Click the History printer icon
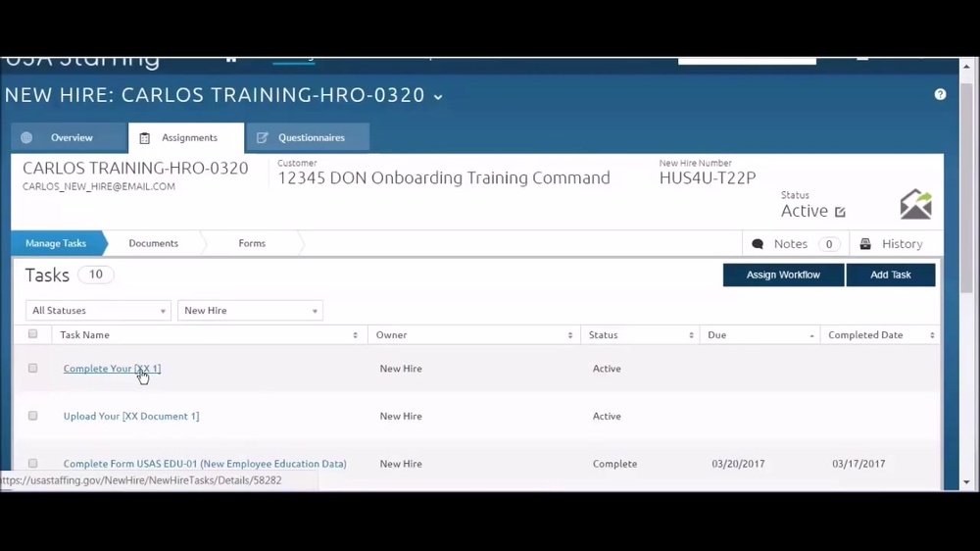Image resolution: width=980 pixels, height=551 pixels. 865,244
